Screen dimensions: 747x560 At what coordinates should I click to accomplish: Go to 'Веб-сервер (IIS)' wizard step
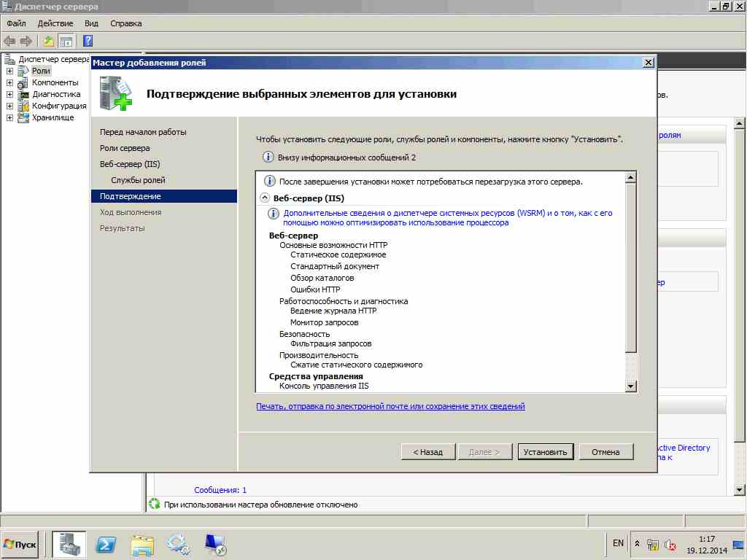(130, 164)
